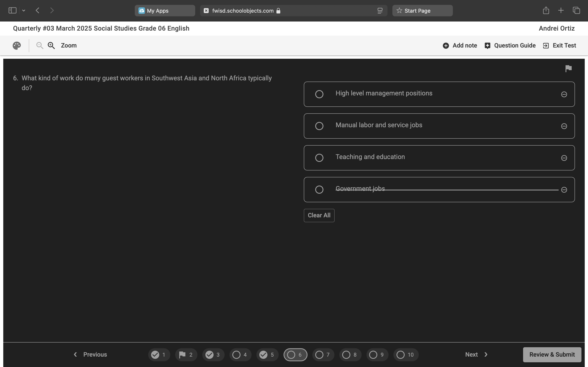This screenshot has width=588, height=367.
Task: Expand the Safari sidebar dropdown chevron
Action: [x=23, y=10]
